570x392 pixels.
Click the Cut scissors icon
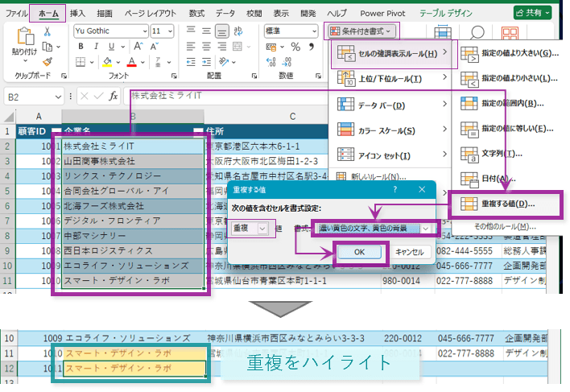click(47, 31)
